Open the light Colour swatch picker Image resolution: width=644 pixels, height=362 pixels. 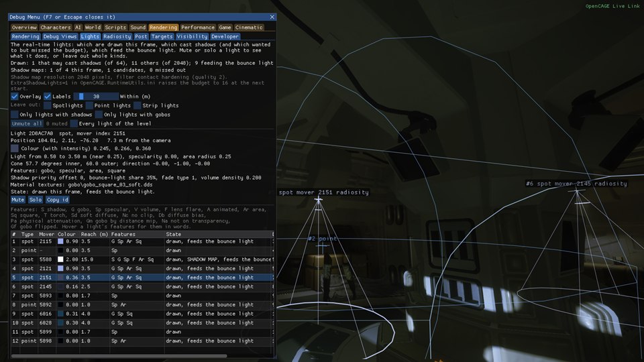click(14, 148)
